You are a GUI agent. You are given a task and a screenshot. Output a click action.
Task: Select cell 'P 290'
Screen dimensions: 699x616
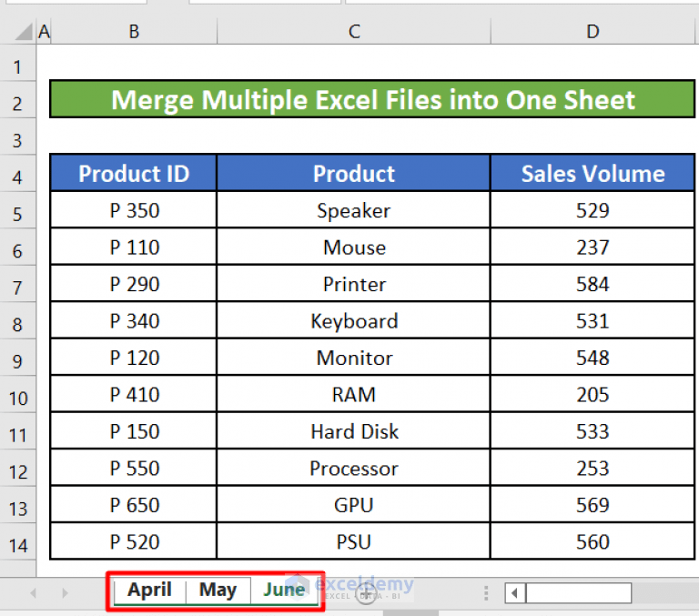(134, 284)
